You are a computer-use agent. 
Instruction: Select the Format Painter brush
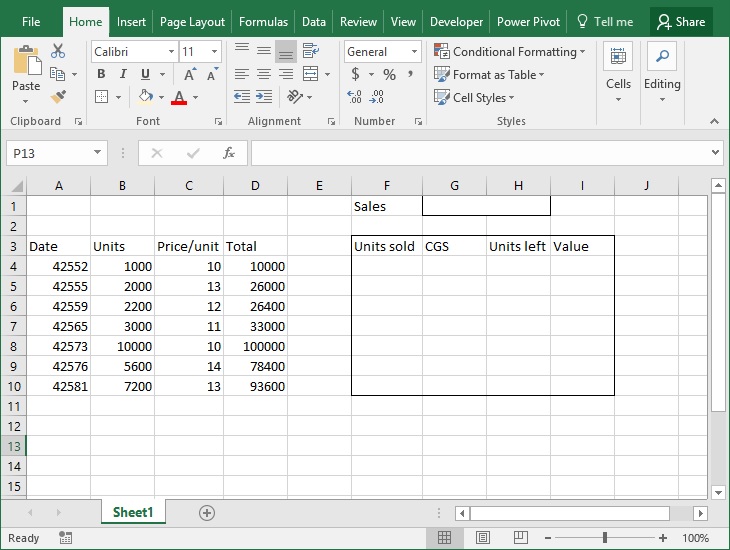pos(58,97)
